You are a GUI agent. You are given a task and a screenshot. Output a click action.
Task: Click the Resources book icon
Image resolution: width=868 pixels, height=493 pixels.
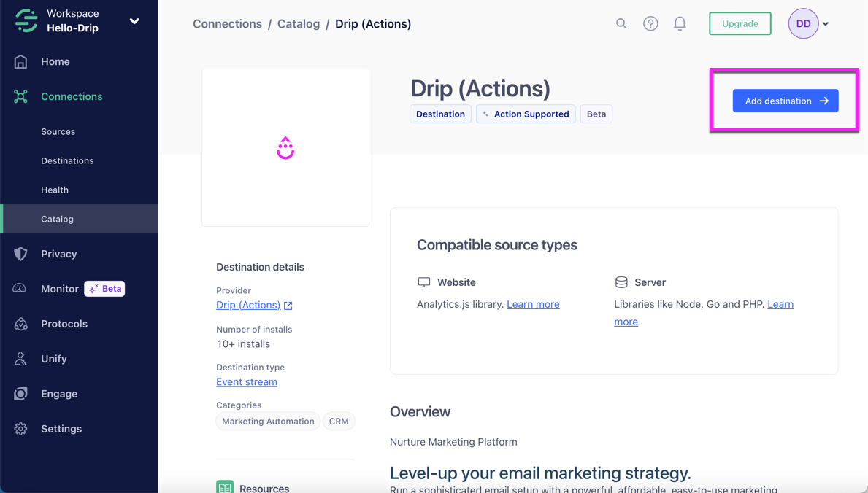tap(225, 487)
